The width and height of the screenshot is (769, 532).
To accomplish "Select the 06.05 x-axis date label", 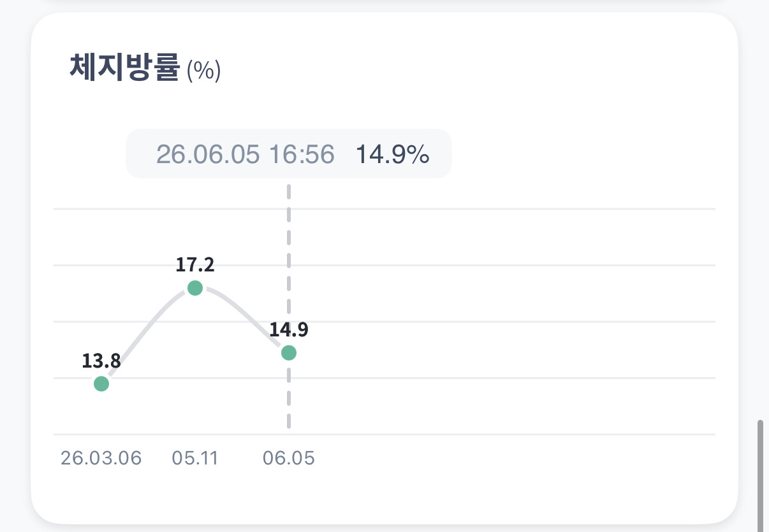I will tap(289, 458).
